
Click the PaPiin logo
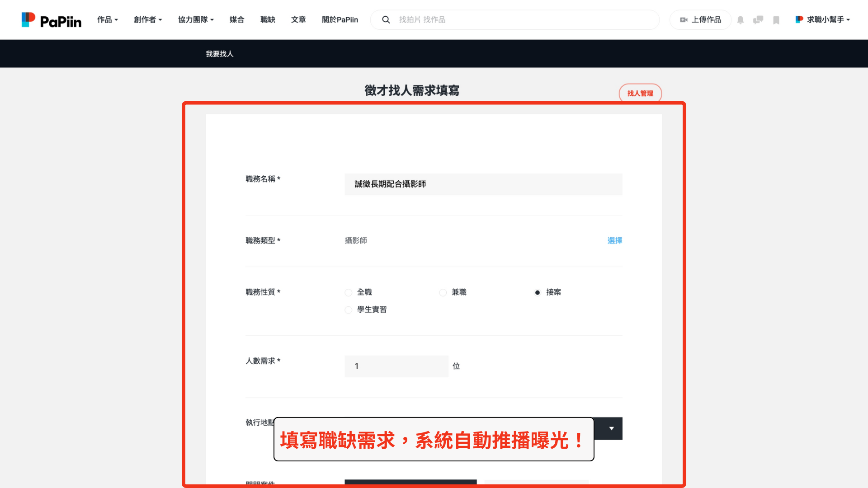[x=52, y=20]
